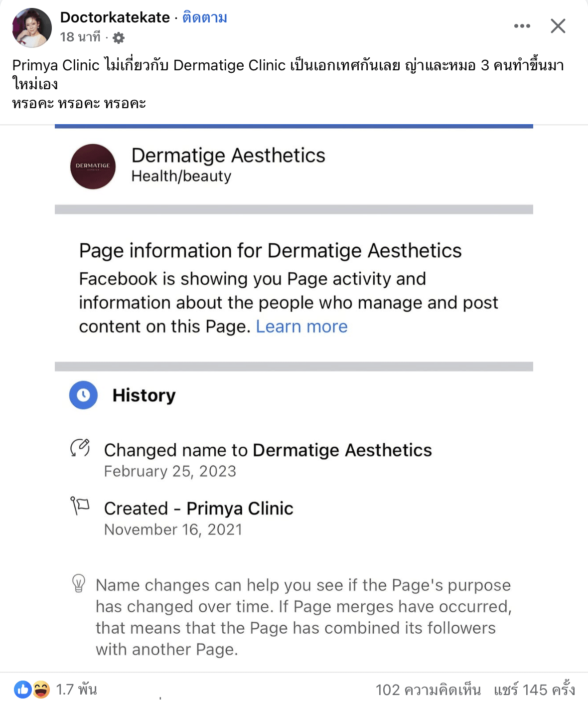The width and height of the screenshot is (588, 706).
Task: View the 102 ความคิดเห็น comments
Action: [x=428, y=690]
